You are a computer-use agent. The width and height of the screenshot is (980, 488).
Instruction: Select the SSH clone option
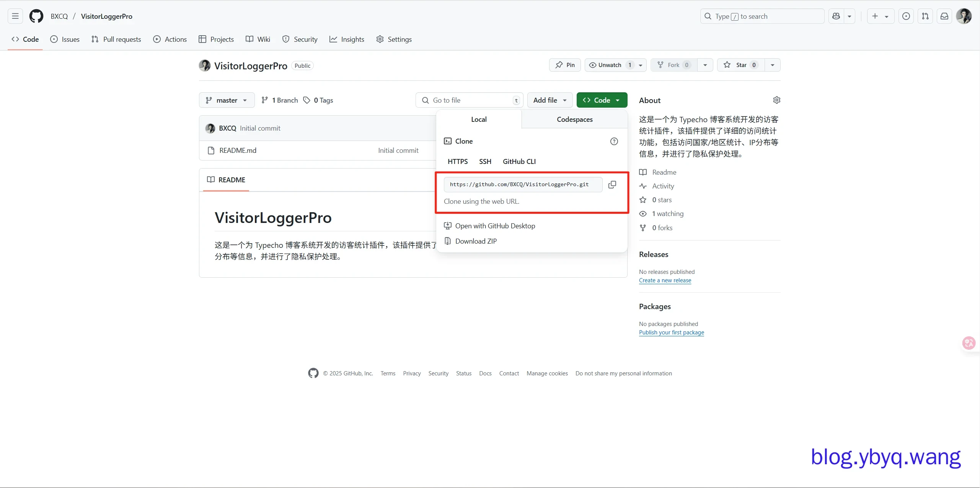coord(485,161)
